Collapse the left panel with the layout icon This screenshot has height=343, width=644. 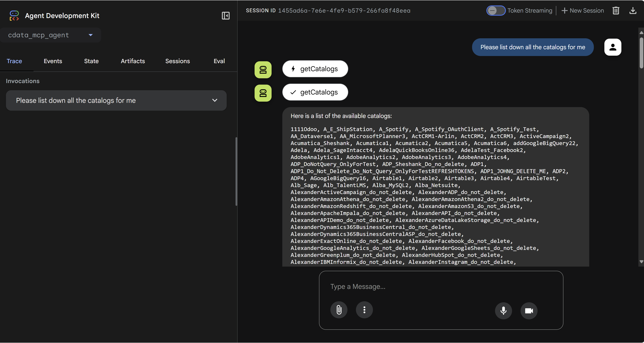click(226, 15)
